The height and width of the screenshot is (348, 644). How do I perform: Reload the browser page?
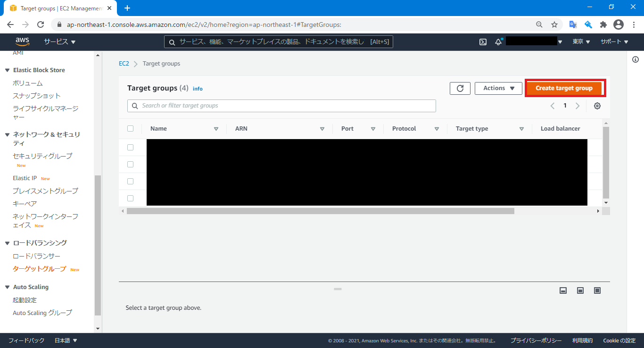41,25
